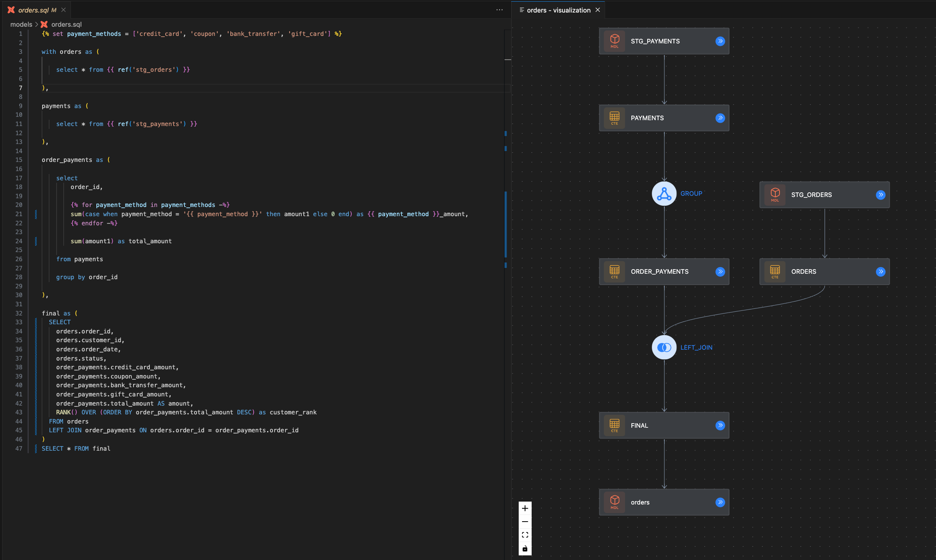Image resolution: width=936 pixels, height=560 pixels.
Task: Click line number 47 in the gutter
Action: [19, 448]
